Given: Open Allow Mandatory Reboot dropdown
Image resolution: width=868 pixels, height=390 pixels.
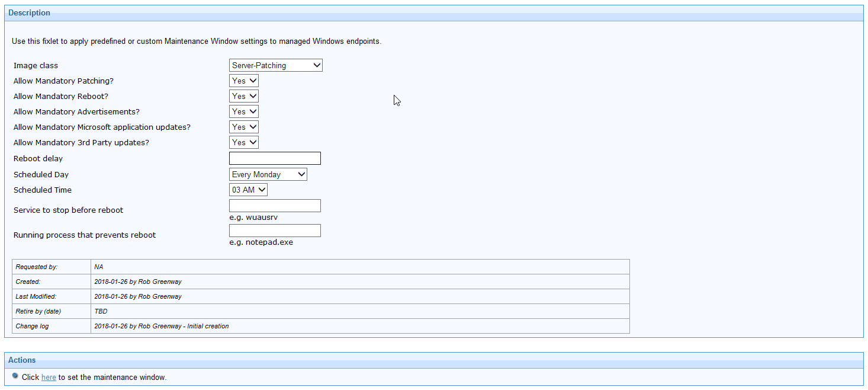Looking at the screenshot, I should (x=244, y=96).
